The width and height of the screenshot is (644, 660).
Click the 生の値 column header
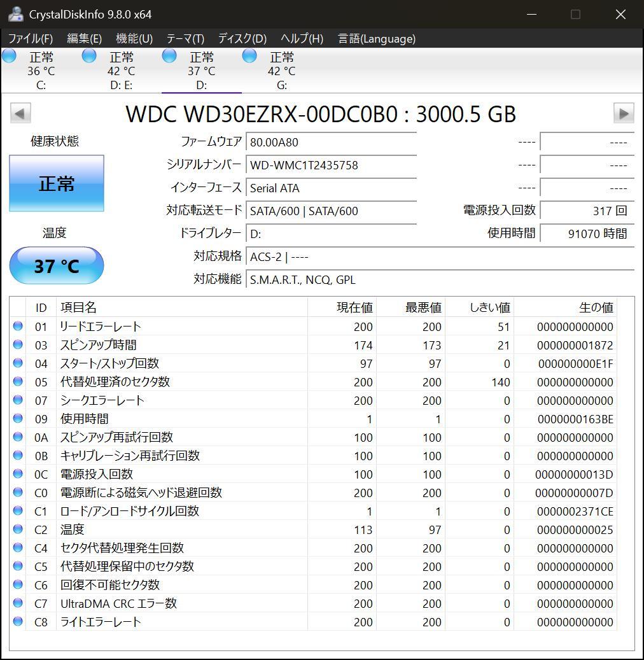(565, 307)
